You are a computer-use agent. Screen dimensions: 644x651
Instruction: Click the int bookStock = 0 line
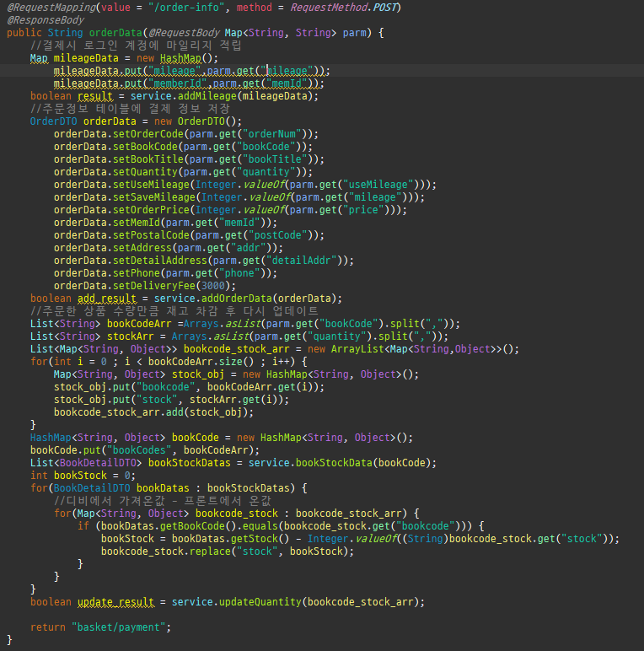point(83,476)
